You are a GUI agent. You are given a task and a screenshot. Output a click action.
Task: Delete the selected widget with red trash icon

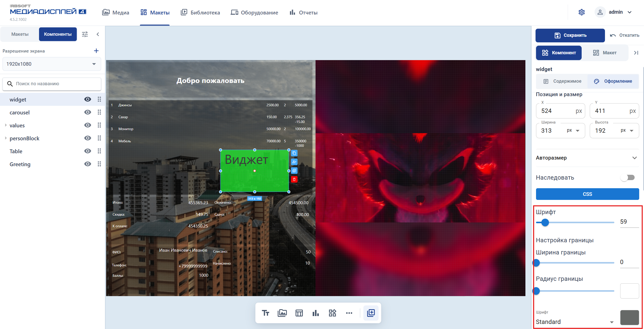(294, 179)
